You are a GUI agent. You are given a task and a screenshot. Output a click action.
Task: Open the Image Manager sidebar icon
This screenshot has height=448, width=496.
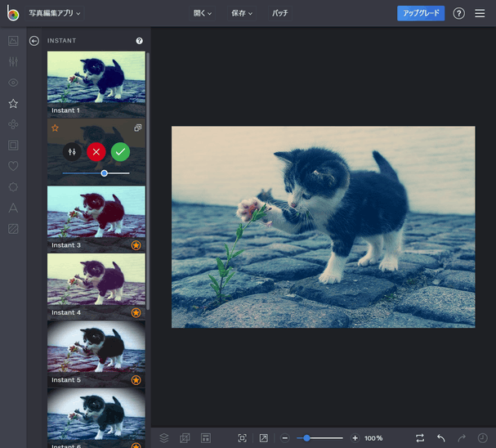[x=13, y=41]
